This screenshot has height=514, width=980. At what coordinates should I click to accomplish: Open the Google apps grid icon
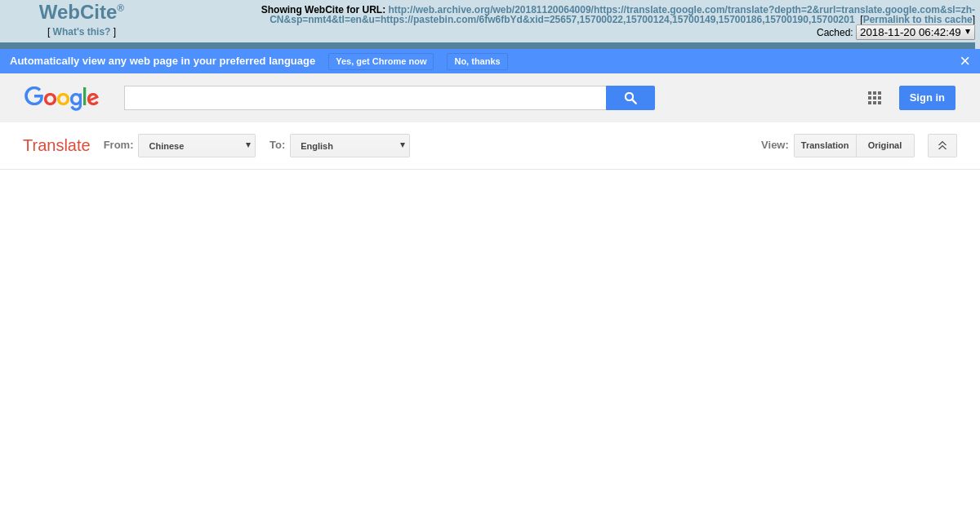tap(875, 98)
